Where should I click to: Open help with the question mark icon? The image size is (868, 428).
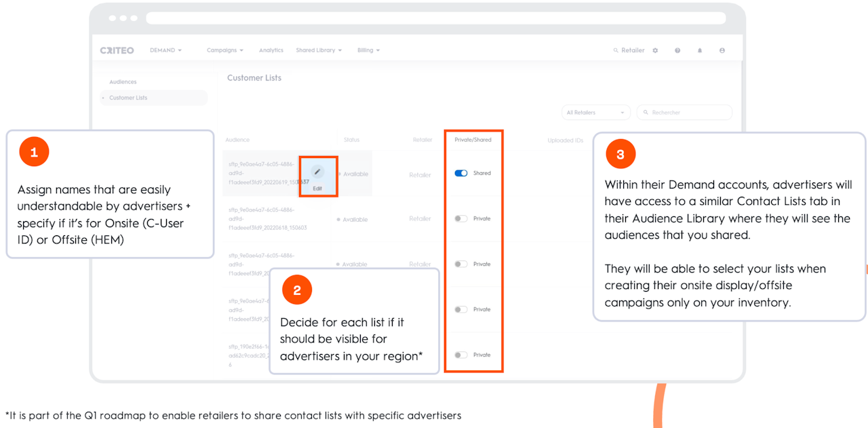coord(677,50)
